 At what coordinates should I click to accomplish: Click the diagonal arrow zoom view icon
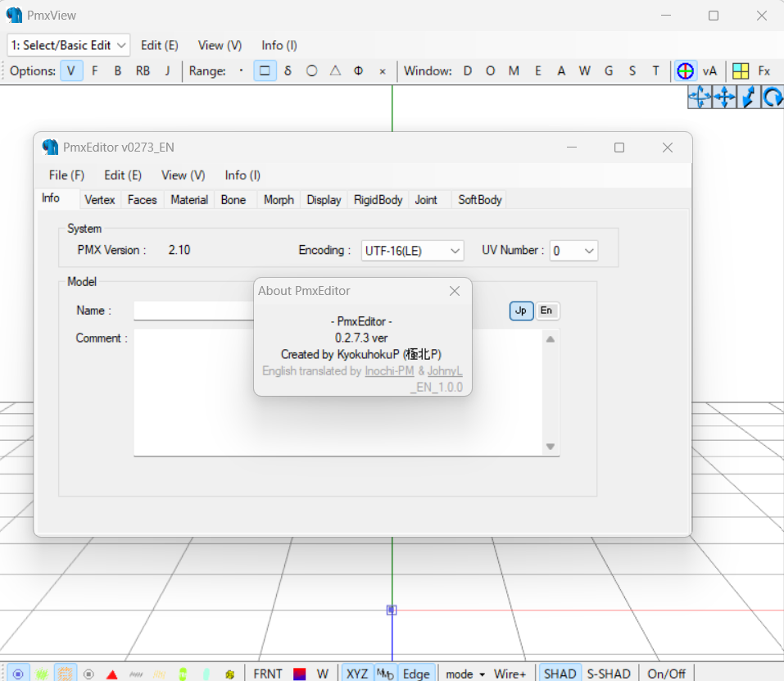tap(749, 97)
